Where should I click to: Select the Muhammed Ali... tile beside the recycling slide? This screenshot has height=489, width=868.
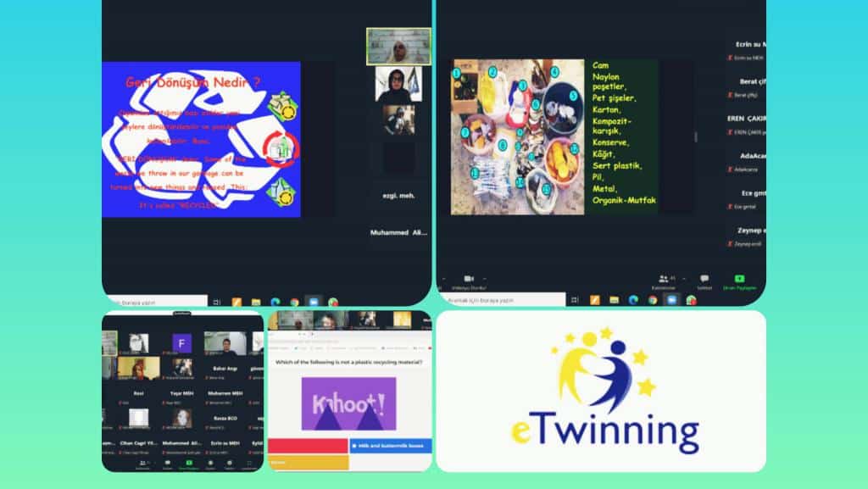(398, 232)
